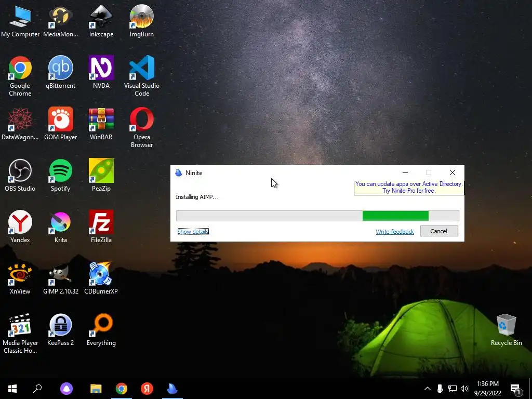Open the volume tray icon

464,389
